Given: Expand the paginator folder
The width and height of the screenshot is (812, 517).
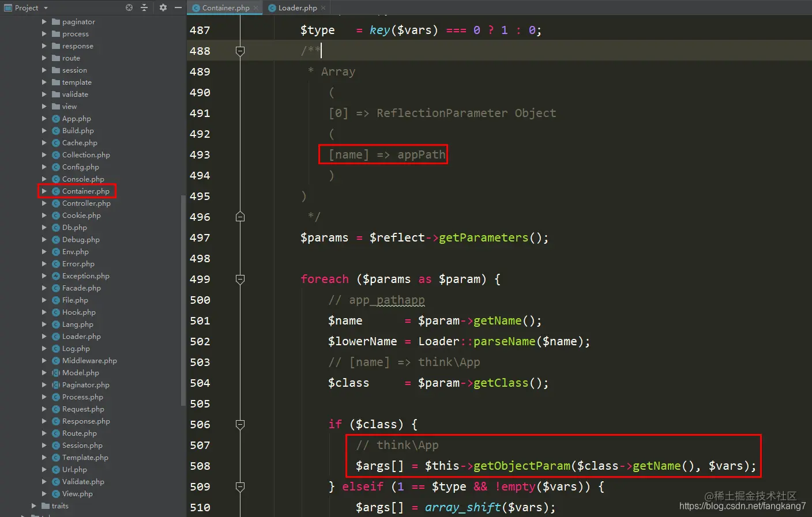Looking at the screenshot, I should pos(44,22).
